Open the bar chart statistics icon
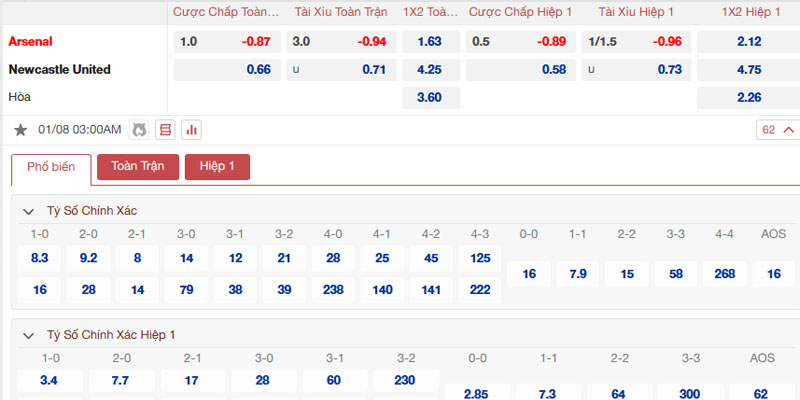Image resolution: width=800 pixels, height=400 pixels. [192, 130]
